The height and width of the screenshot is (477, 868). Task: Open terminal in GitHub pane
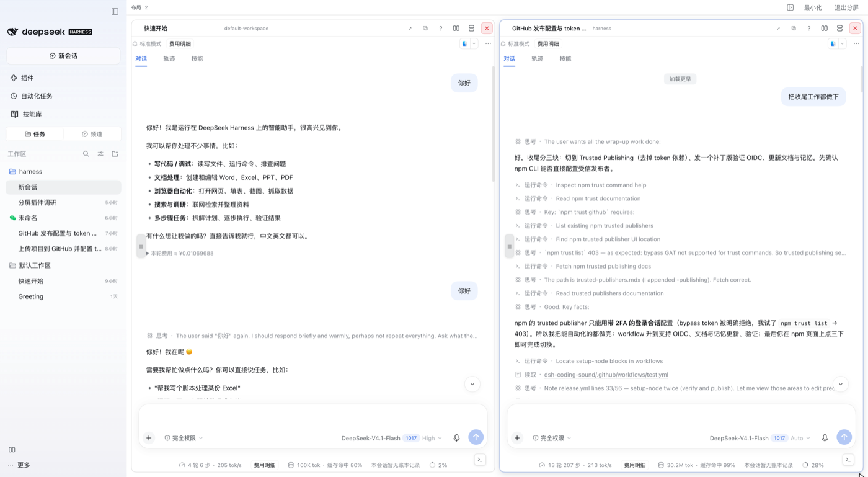pos(848,460)
